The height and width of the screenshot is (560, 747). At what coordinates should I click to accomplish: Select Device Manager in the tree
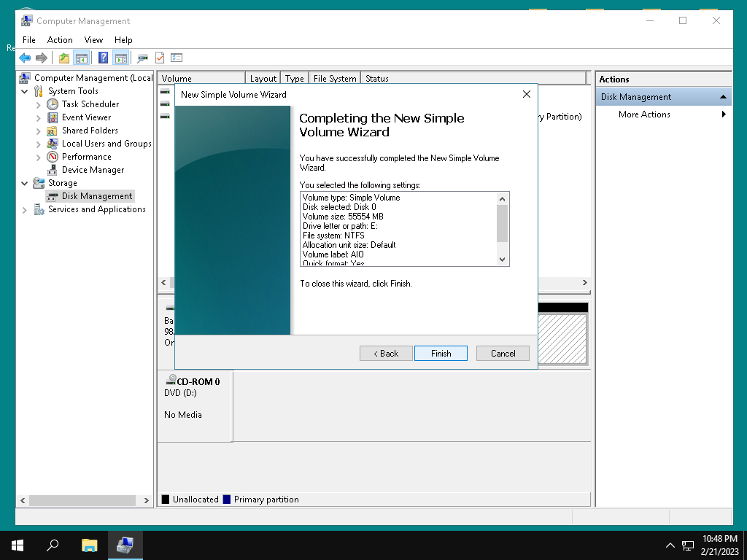point(93,170)
